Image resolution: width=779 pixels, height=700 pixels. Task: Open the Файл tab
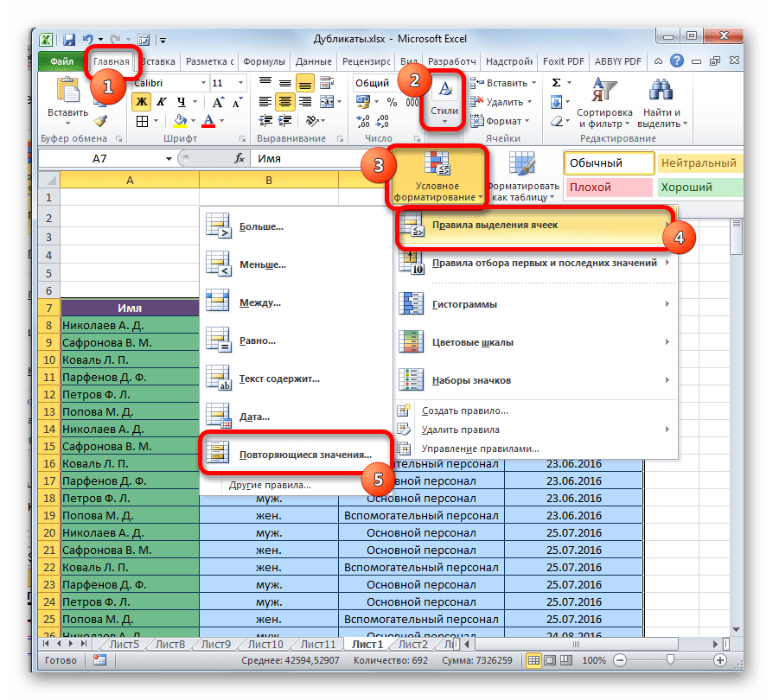[61, 61]
